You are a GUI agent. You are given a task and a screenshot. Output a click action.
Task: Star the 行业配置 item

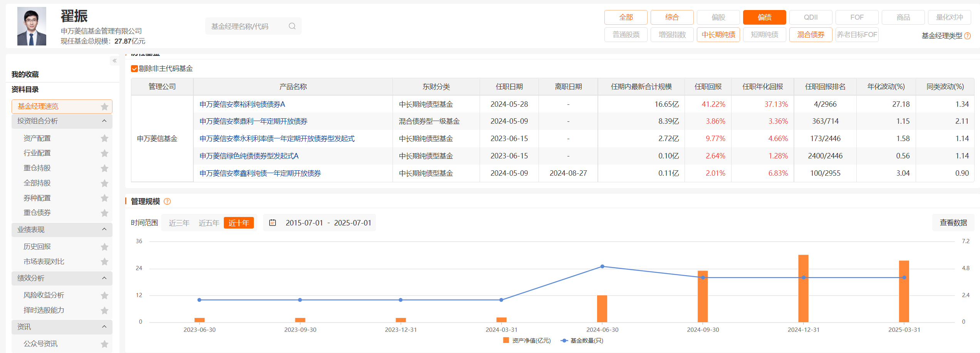(x=104, y=153)
